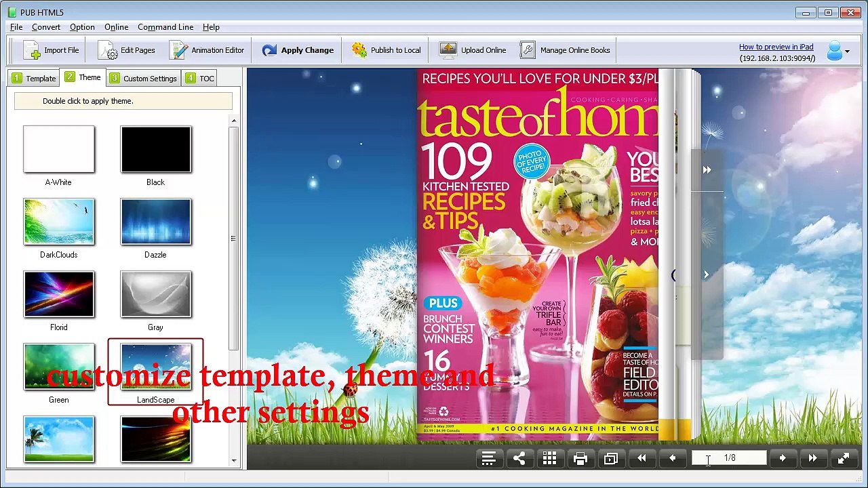Click the print icon
Image resolution: width=868 pixels, height=488 pixels.
point(580,459)
